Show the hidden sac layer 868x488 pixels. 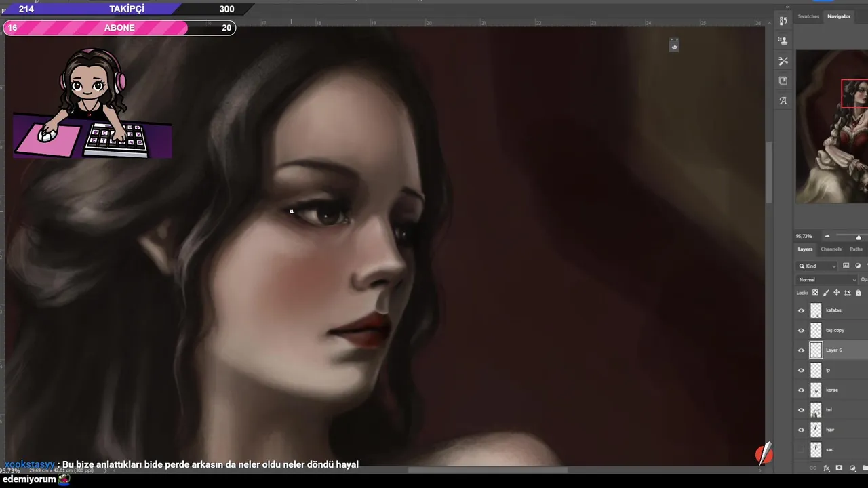[801, 449]
